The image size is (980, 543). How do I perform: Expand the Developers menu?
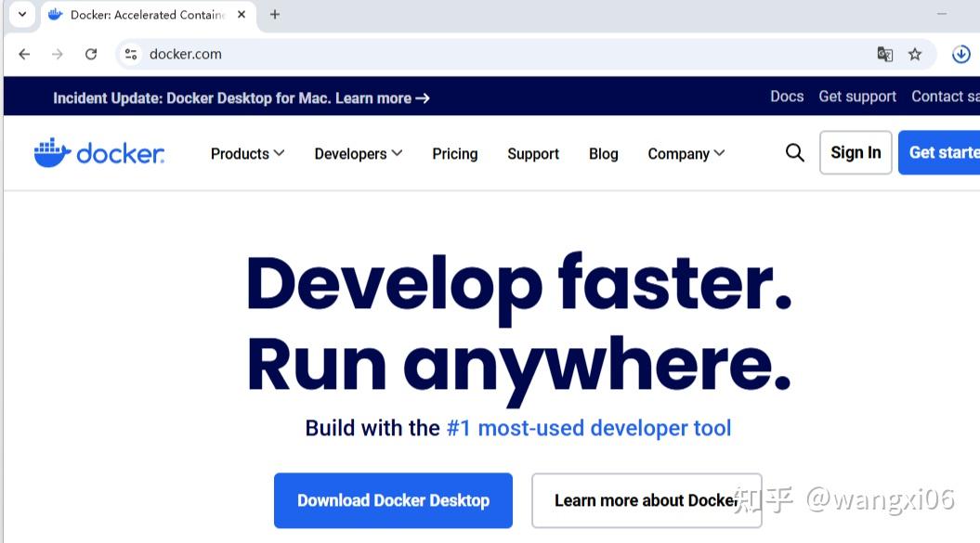(358, 153)
